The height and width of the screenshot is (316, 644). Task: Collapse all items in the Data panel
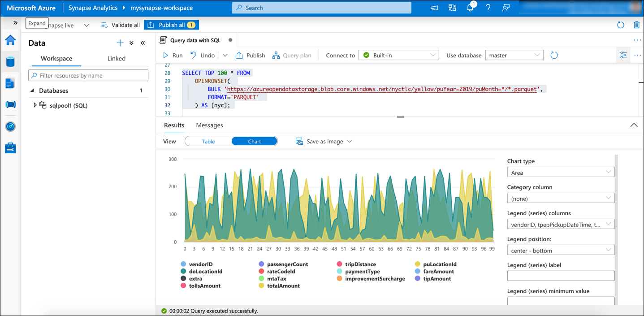(x=131, y=43)
